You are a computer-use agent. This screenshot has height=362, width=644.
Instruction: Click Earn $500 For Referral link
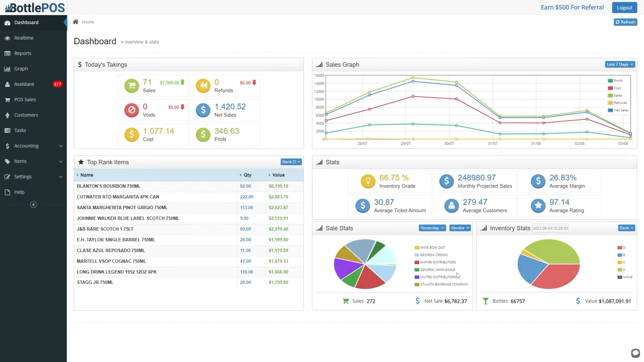(572, 8)
